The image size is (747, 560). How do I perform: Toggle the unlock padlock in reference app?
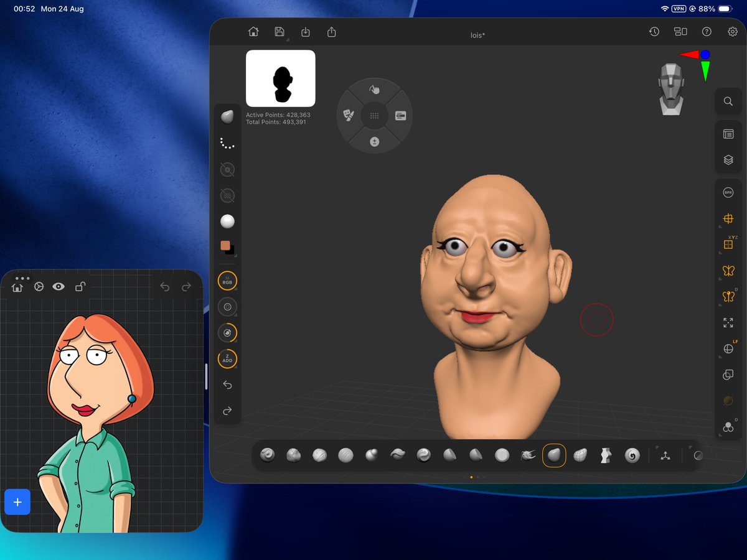coord(80,286)
